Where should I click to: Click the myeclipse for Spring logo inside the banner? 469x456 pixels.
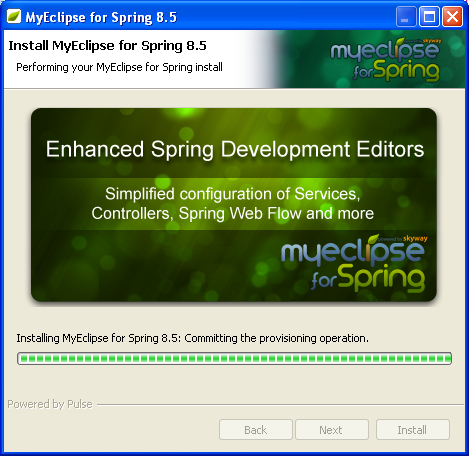coord(354,263)
